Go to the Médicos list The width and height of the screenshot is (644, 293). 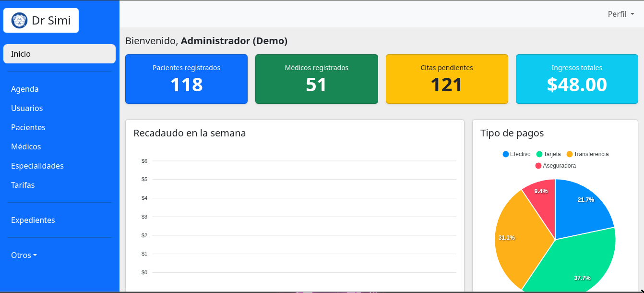[x=26, y=146]
